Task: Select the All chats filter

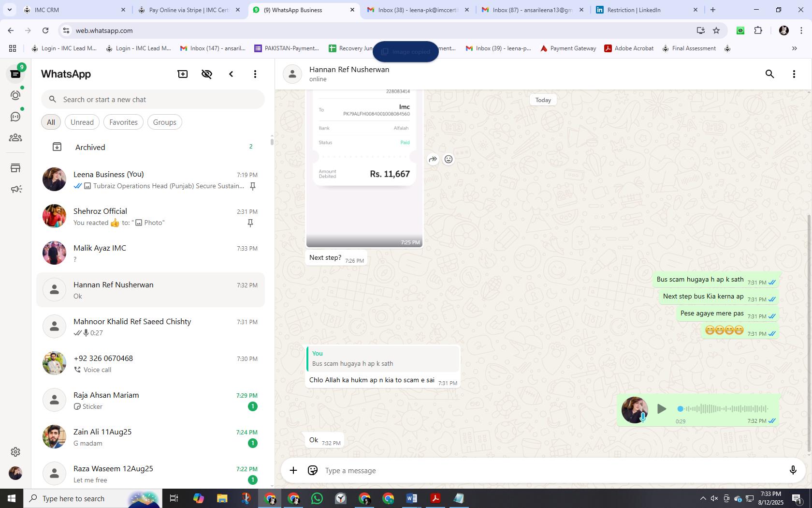Action: point(51,122)
